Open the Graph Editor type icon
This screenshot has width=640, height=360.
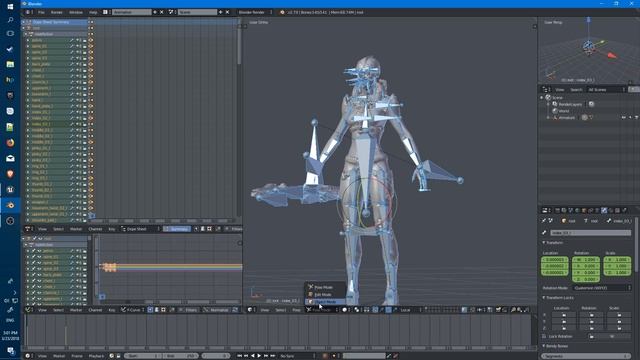[x=29, y=310]
